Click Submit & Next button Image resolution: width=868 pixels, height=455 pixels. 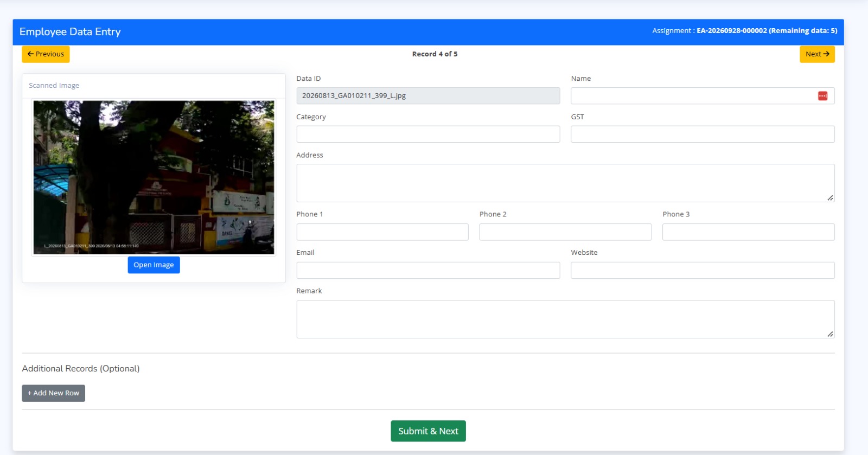coord(428,431)
